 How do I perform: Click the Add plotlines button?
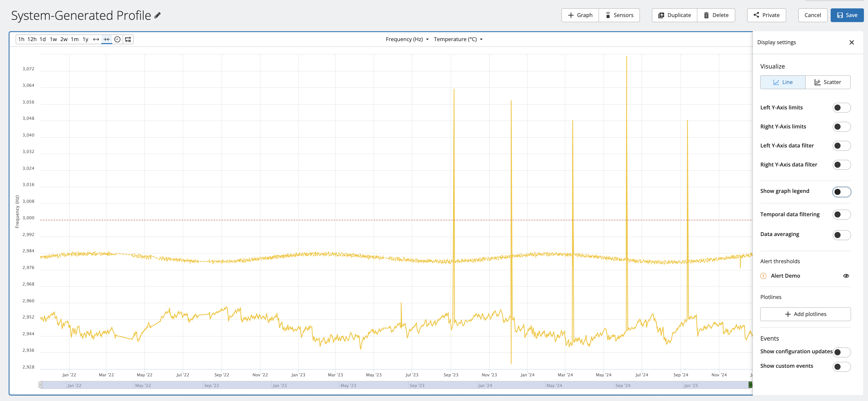point(805,314)
